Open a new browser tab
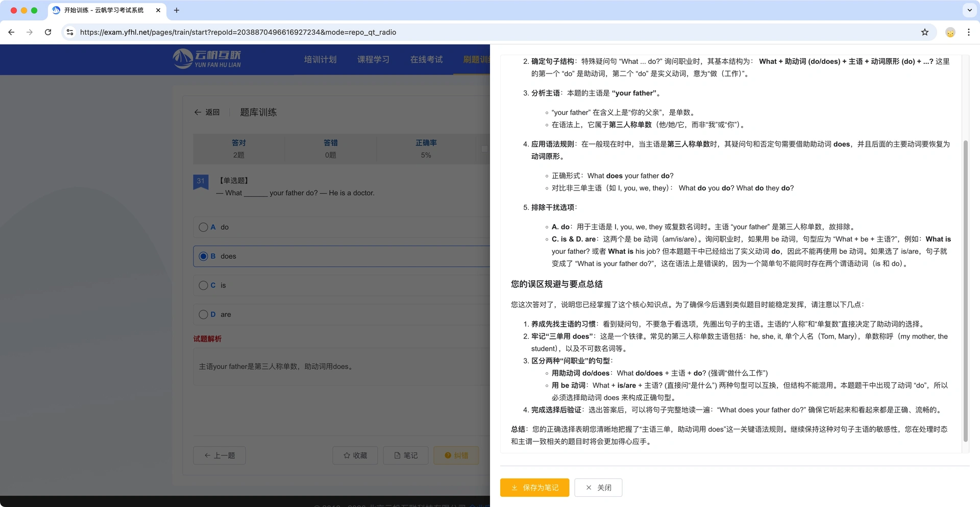 coord(177,10)
